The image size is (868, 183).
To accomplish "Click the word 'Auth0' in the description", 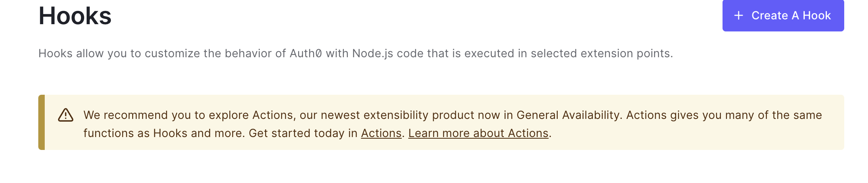I will point(305,54).
